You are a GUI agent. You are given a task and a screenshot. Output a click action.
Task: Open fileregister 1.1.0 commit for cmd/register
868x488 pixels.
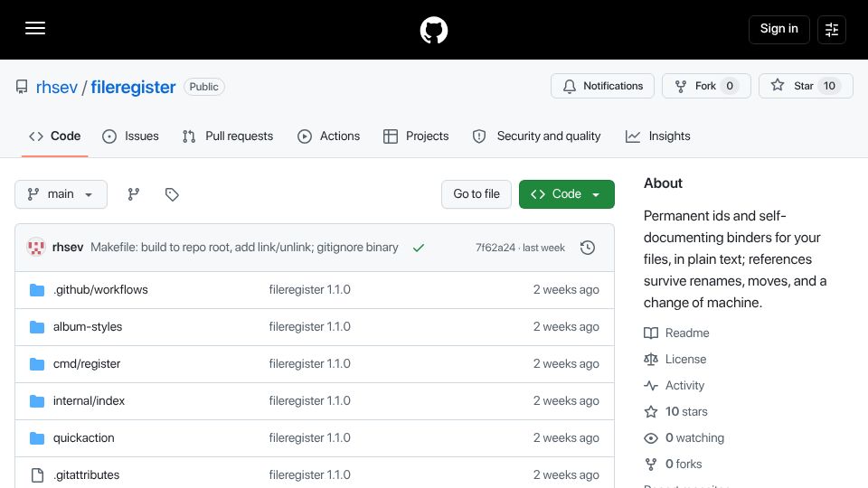309,364
